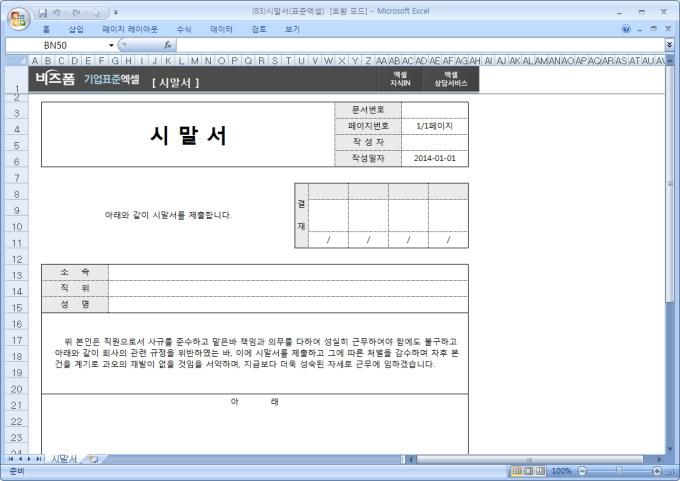Click the 2014-01-01 date cell
Viewport: 680px width, 481px height.
(435, 158)
